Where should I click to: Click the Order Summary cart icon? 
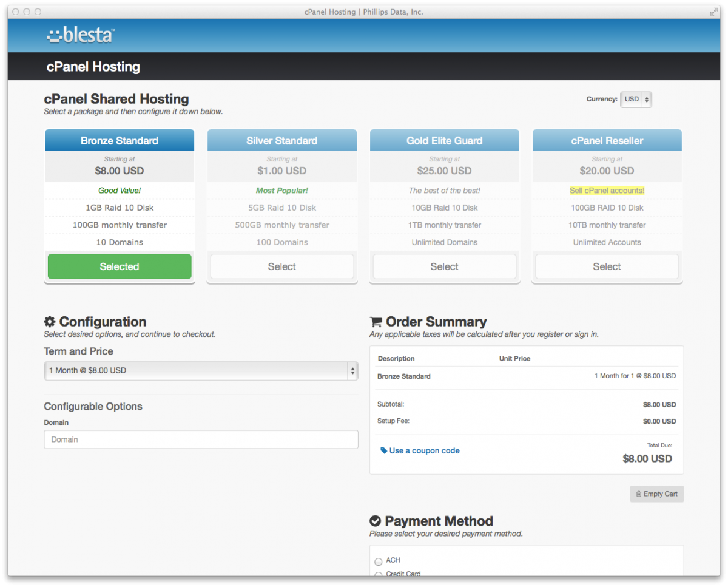coord(376,322)
